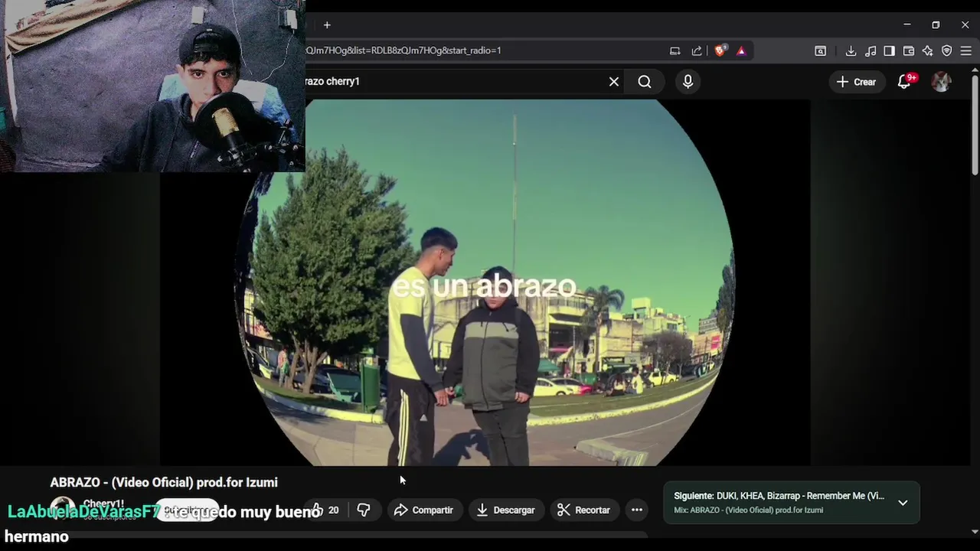980x551 pixels.
Task: Open the browser hamburger main menu
Action: [965, 51]
